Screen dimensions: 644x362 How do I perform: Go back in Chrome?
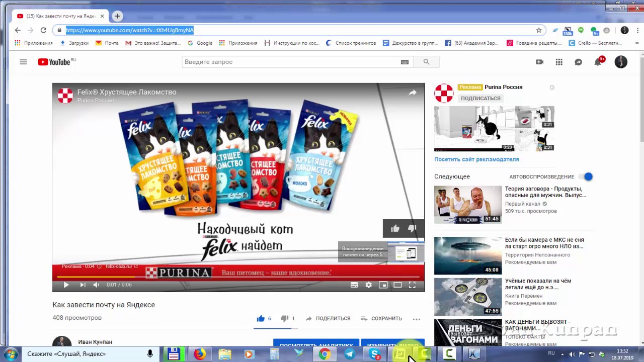[x=18, y=30]
